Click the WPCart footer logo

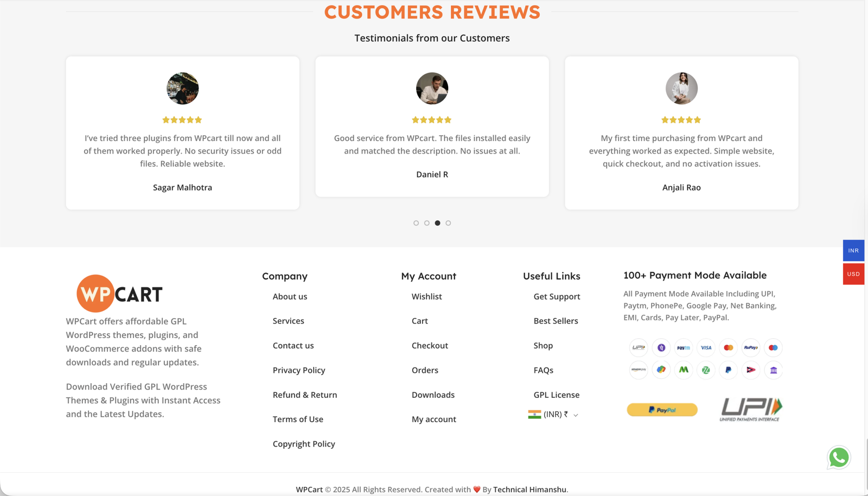click(120, 294)
